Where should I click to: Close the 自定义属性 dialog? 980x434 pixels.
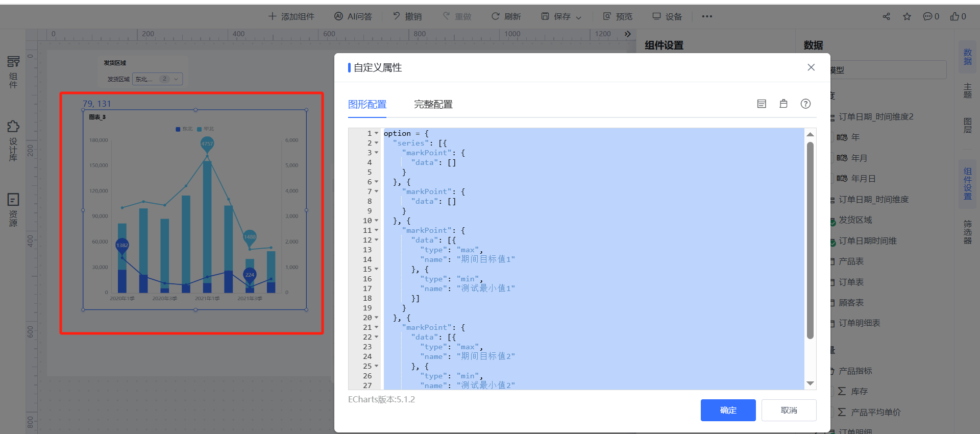[x=811, y=67]
